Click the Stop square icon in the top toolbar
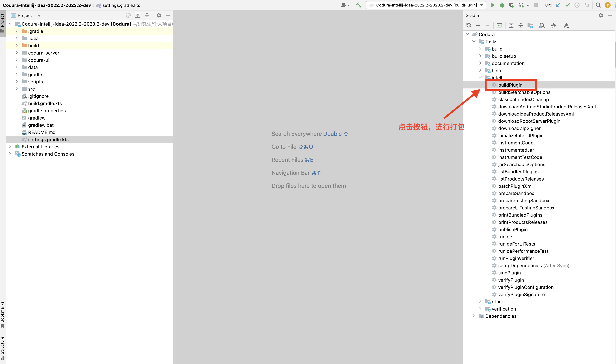Viewport: 616px width, 364px height. point(536,5)
